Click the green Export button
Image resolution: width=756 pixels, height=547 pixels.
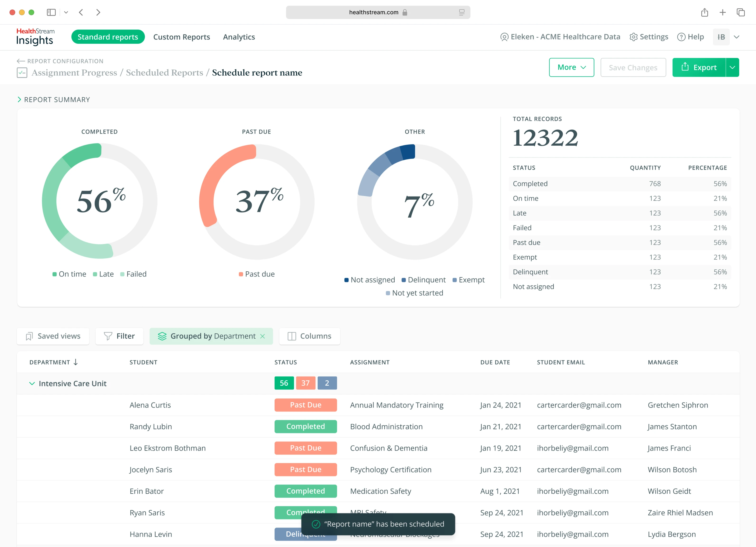click(699, 67)
